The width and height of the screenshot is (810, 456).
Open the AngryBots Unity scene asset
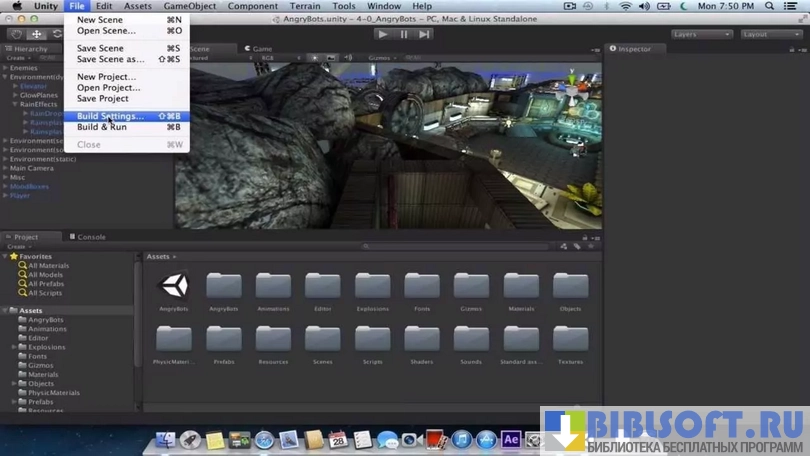[174, 286]
